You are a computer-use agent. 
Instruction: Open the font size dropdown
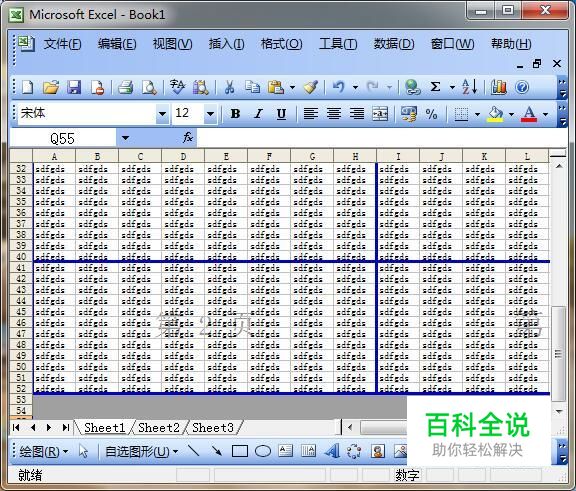point(210,114)
